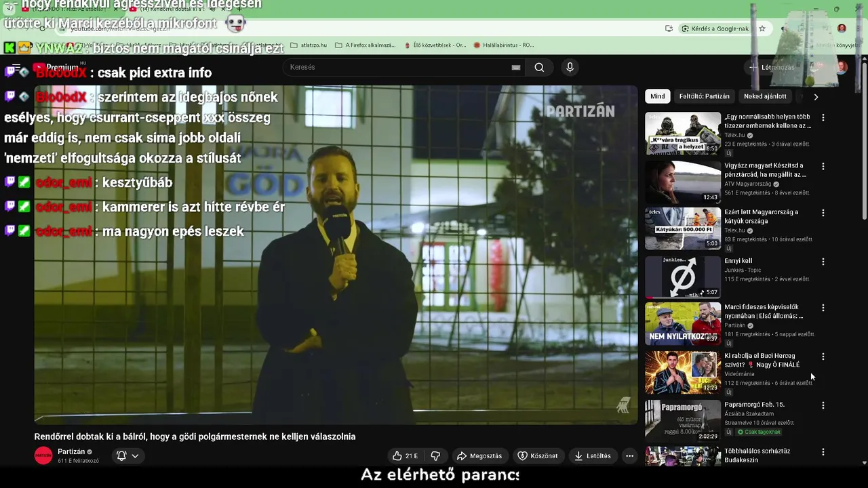The image size is (868, 488).
Task: Open Chrome profile avatar in toolbar
Action: [x=842, y=28]
